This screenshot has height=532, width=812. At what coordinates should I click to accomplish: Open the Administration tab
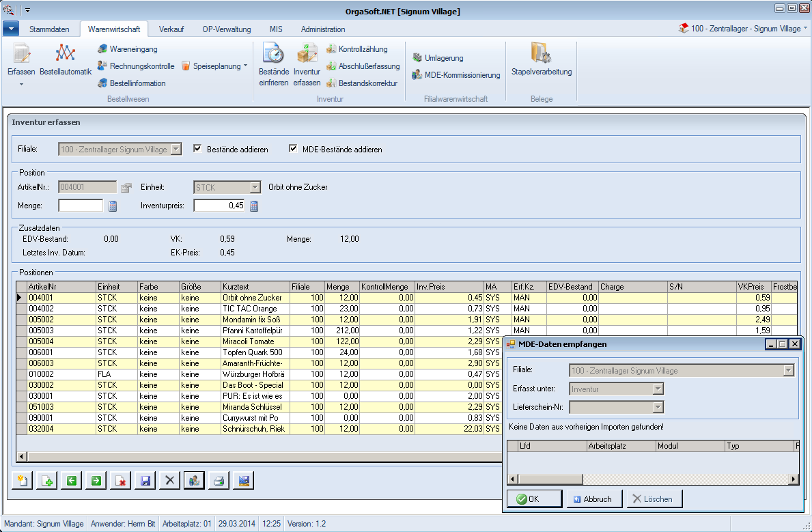pyautogui.click(x=322, y=29)
